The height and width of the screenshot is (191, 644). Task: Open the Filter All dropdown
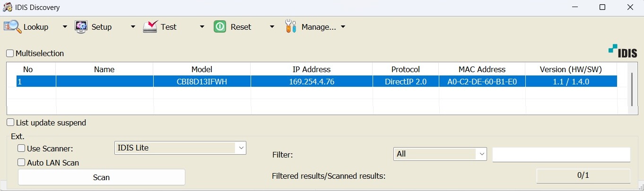pyautogui.click(x=440, y=154)
